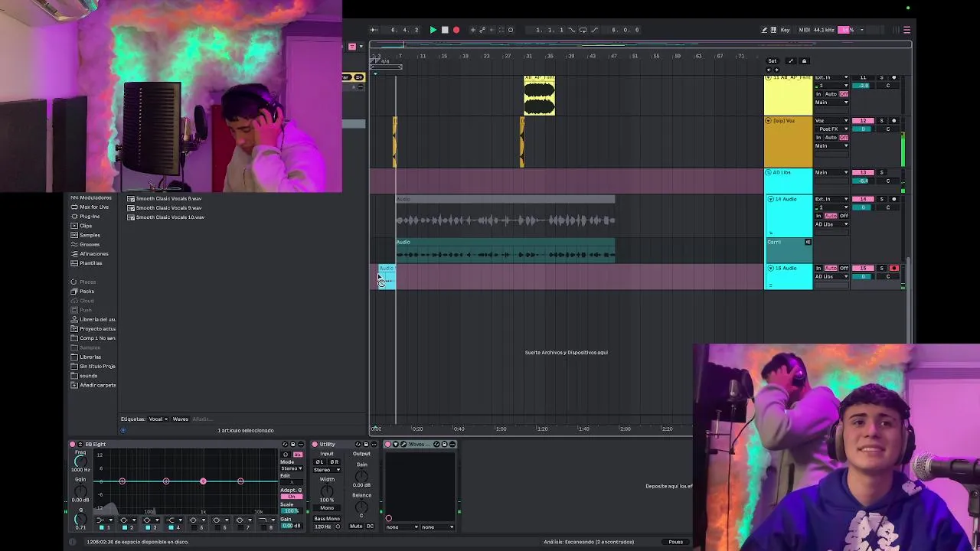
Task: Click Añadir carpeta in browser
Action: pyautogui.click(x=93, y=385)
